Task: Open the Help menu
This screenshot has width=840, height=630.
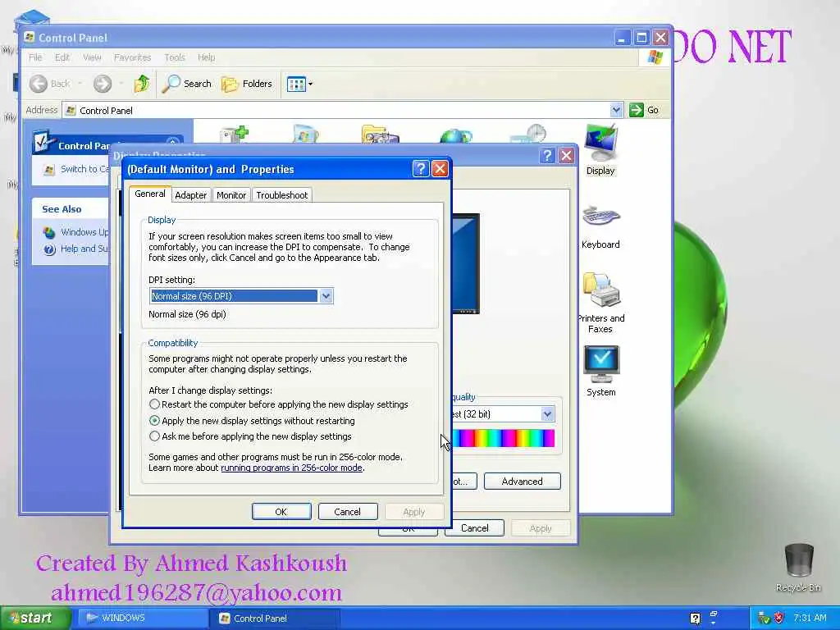Action: [206, 57]
